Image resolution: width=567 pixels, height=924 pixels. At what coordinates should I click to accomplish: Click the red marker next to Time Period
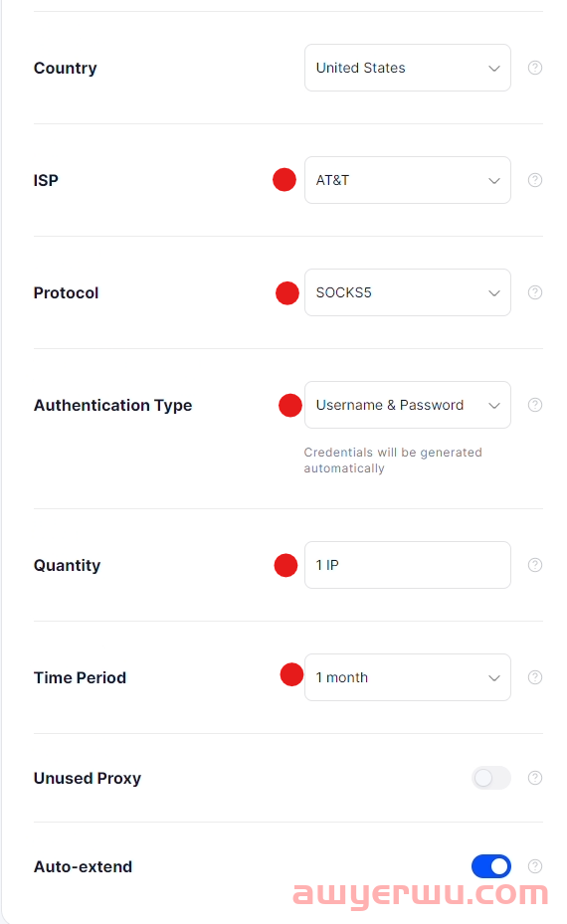coord(291,674)
